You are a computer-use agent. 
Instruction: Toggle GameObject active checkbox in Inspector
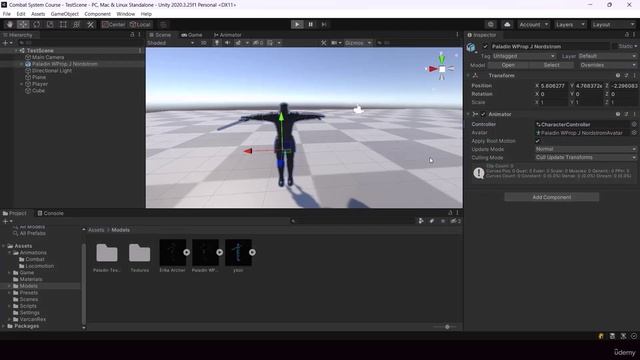(485, 47)
